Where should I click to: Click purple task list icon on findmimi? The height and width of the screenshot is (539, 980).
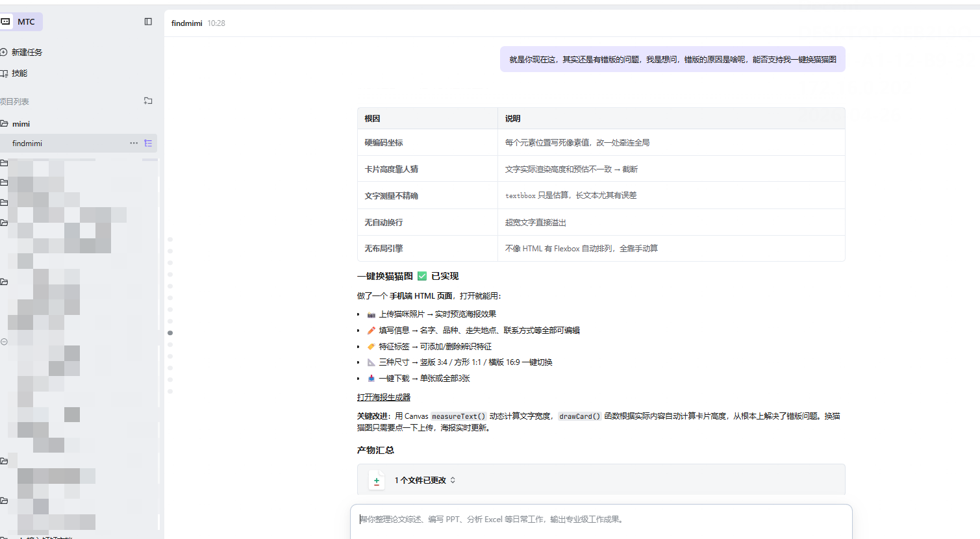pyautogui.click(x=148, y=143)
